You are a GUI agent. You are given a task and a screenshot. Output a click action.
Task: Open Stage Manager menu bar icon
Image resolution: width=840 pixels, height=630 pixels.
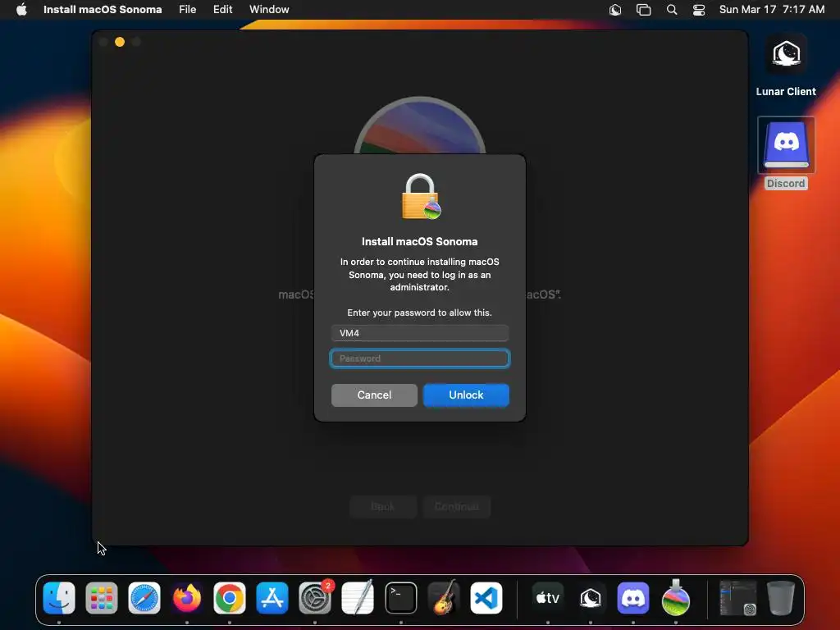tap(643, 10)
